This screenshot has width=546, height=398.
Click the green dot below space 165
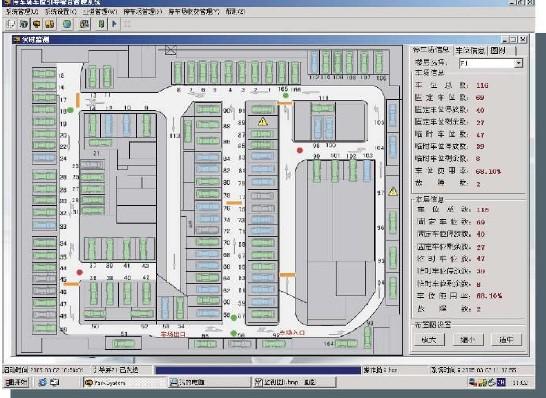(286, 95)
